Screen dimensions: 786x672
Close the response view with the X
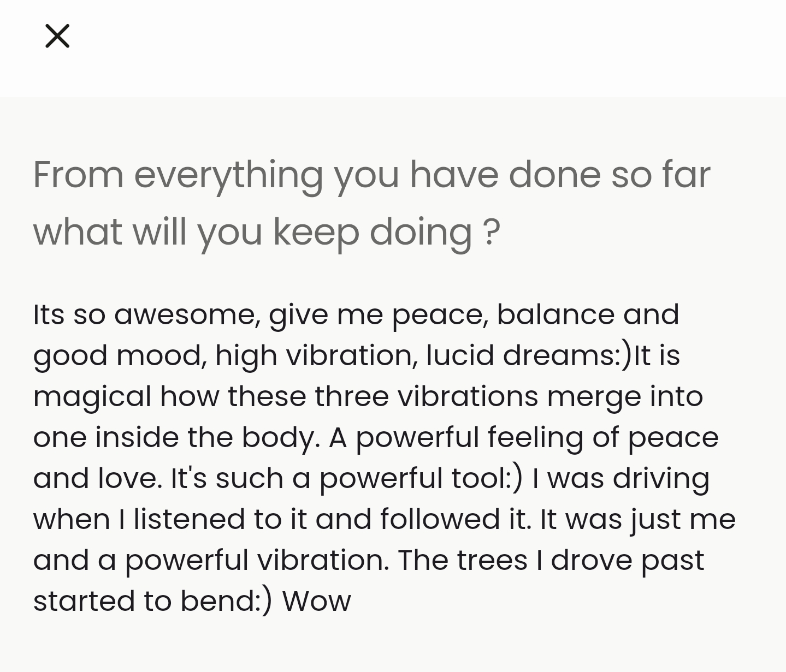pos(57,36)
